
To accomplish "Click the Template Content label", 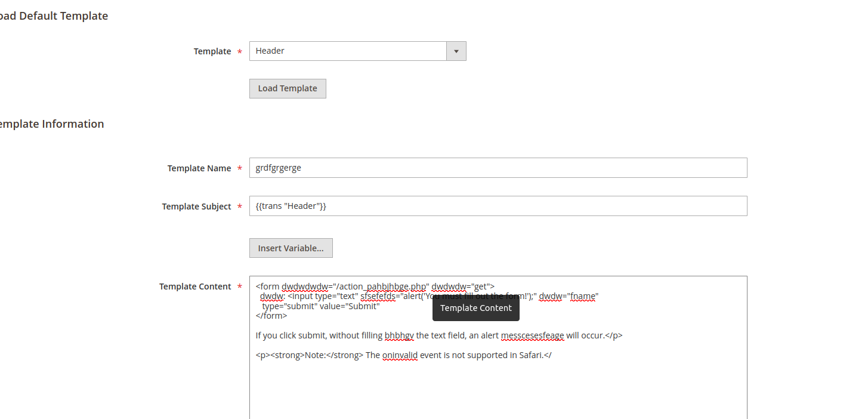I will pos(195,286).
